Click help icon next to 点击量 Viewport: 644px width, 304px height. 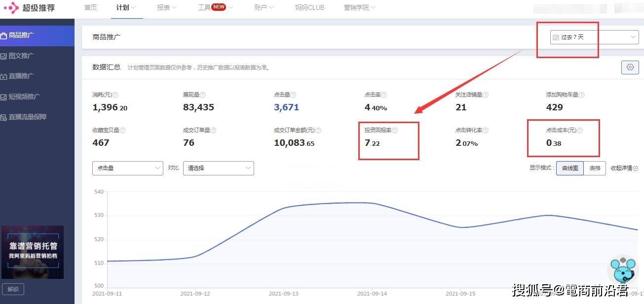[293, 95]
